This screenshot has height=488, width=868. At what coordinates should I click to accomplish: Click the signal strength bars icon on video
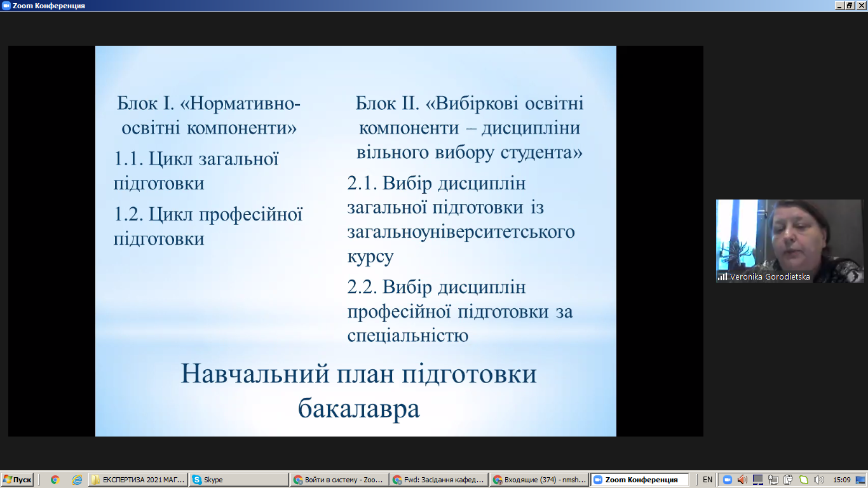[722, 277]
